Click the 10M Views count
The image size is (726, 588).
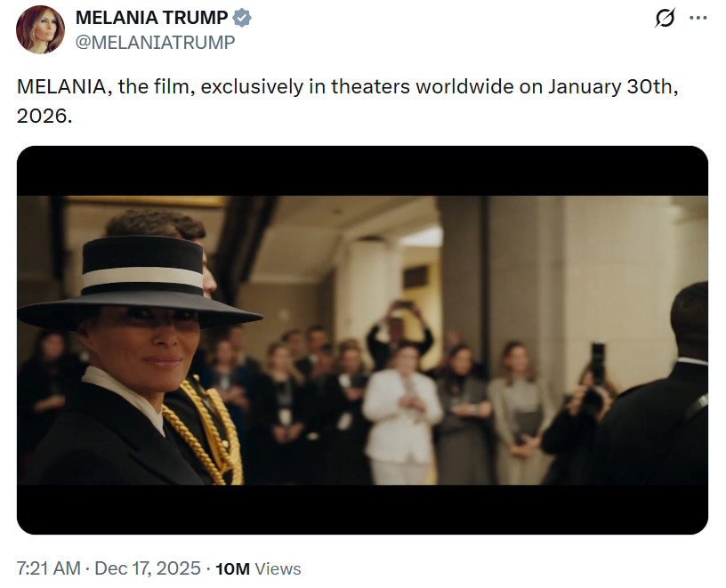pyautogui.click(x=258, y=568)
